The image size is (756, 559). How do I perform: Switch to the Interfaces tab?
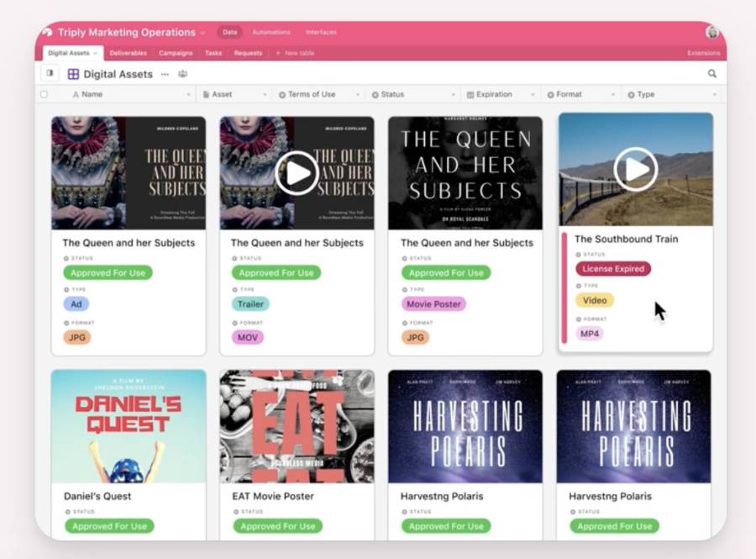321,32
